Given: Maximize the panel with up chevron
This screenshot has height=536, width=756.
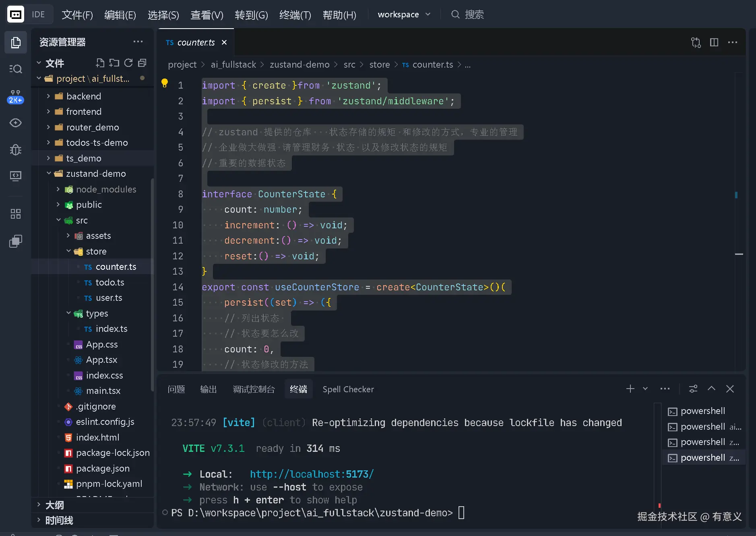Looking at the screenshot, I should click(712, 388).
